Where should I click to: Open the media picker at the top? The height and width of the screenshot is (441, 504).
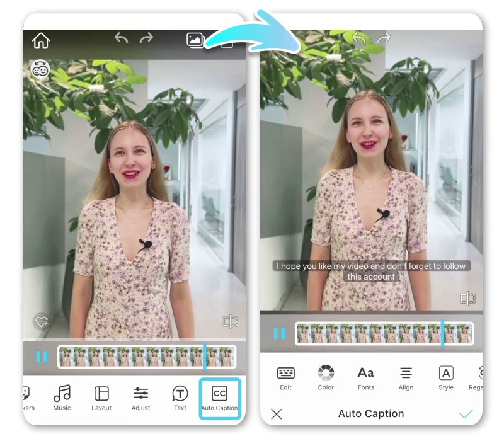coord(195,38)
